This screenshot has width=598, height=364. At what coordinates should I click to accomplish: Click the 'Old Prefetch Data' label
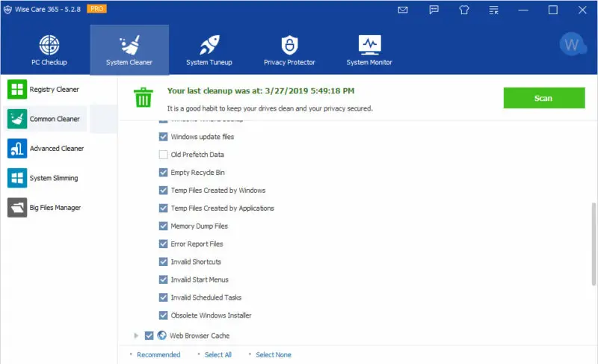click(197, 155)
